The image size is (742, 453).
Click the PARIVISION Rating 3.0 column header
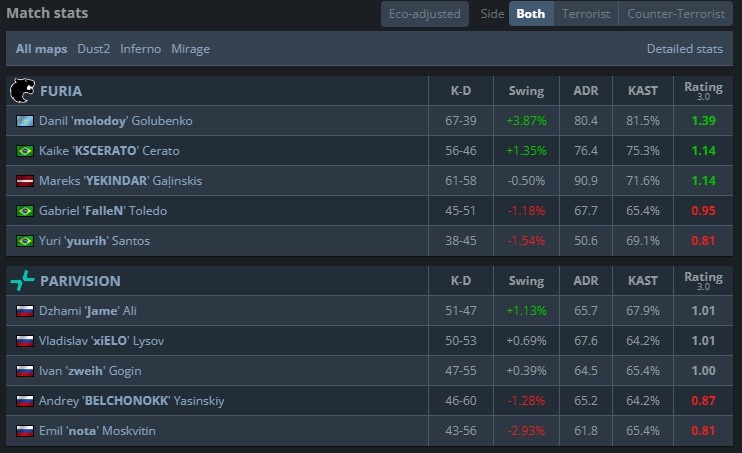pyautogui.click(x=703, y=281)
